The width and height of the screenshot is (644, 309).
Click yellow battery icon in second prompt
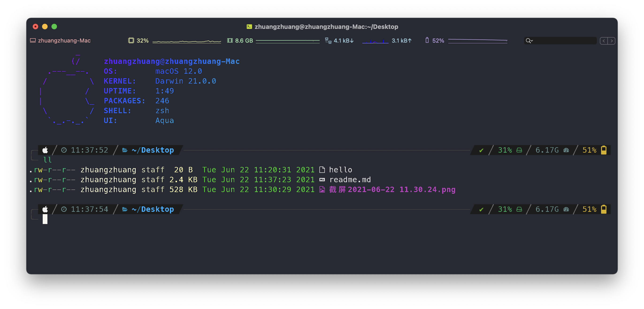pyautogui.click(x=604, y=209)
